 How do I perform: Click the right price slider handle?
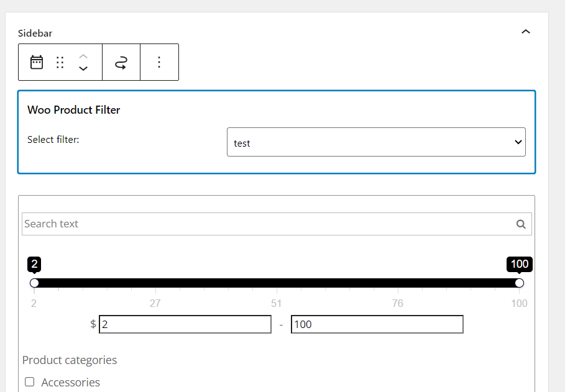[519, 283]
